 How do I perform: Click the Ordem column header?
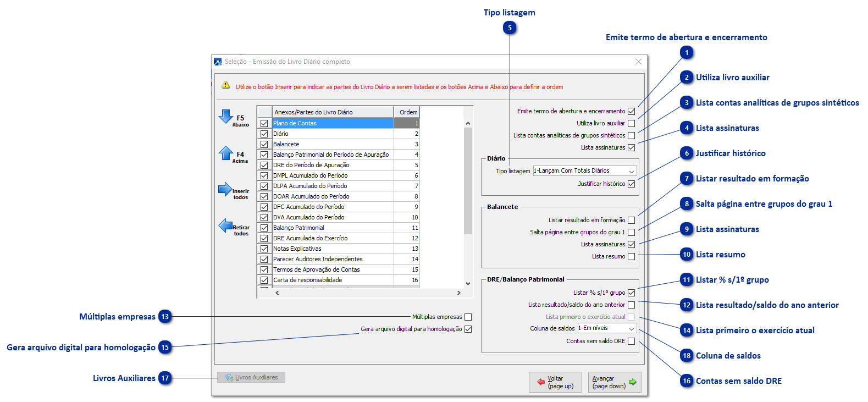[407, 112]
